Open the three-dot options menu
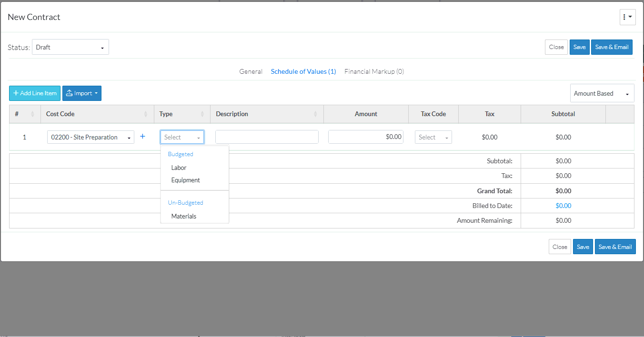 pyautogui.click(x=627, y=17)
